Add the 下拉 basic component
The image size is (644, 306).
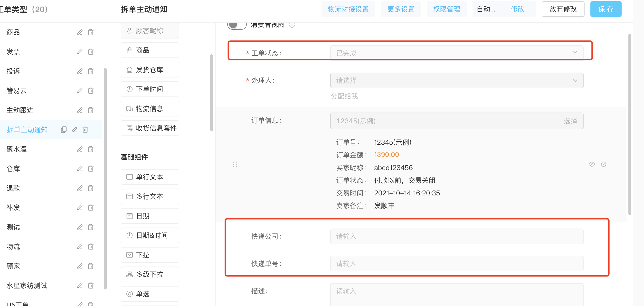(x=150, y=255)
